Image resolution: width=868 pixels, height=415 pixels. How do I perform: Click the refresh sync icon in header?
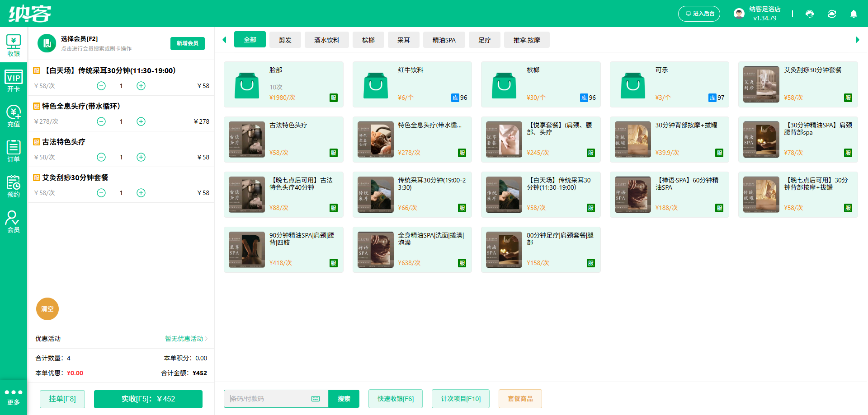click(x=832, y=14)
